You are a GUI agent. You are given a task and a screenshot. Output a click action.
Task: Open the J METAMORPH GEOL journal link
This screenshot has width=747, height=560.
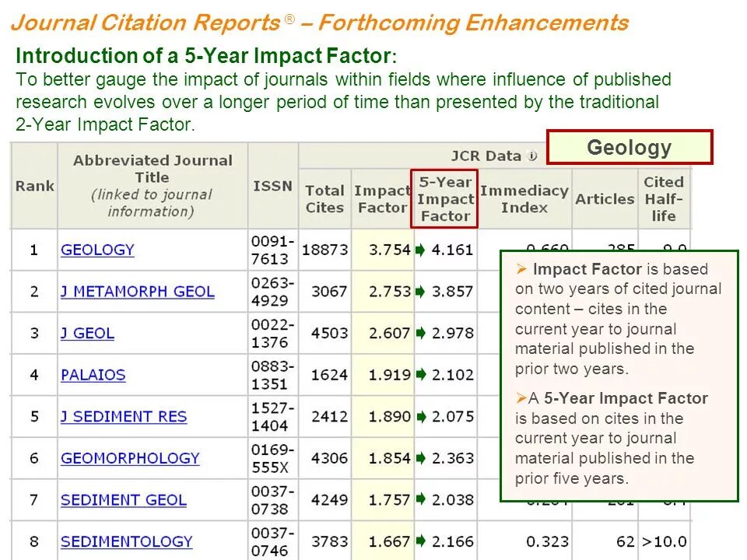click(138, 291)
